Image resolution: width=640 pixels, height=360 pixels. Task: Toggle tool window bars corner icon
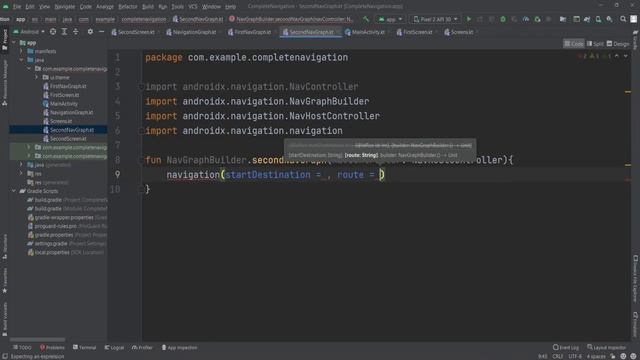5,356
